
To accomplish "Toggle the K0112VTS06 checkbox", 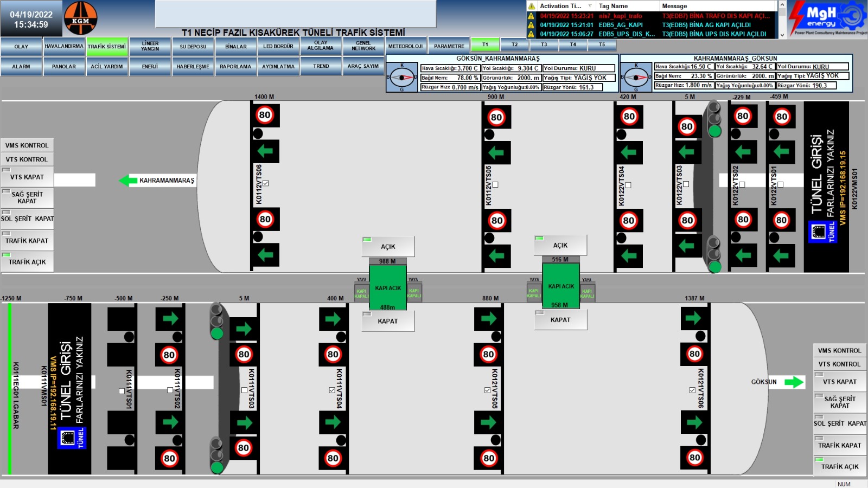I will pyautogui.click(x=265, y=183).
